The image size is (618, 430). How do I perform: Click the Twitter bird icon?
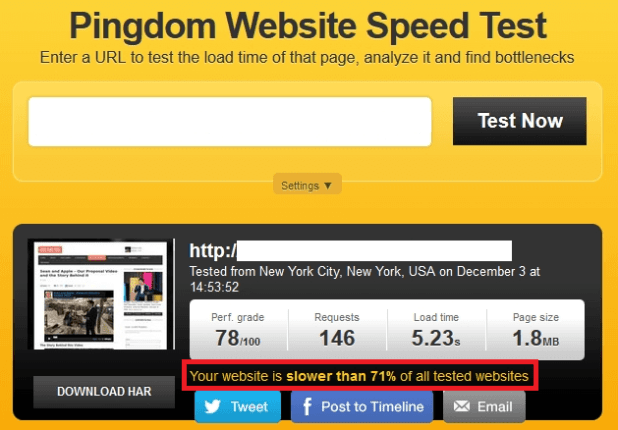213,406
